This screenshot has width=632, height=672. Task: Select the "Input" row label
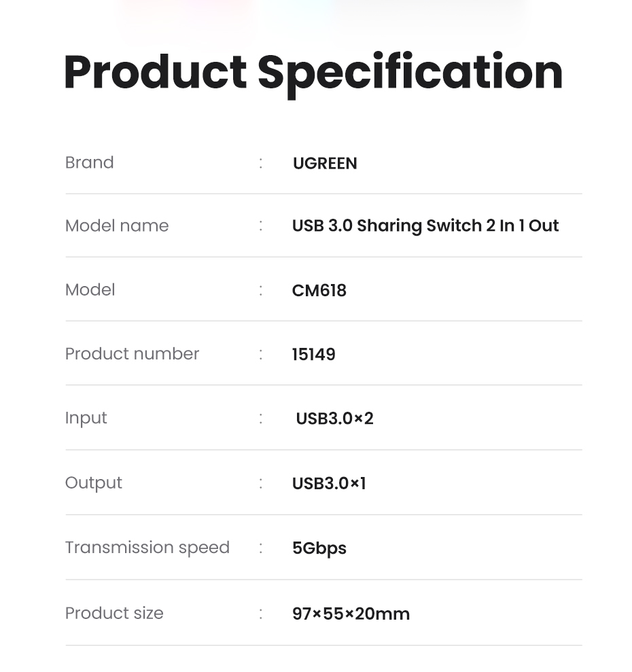tap(86, 418)
